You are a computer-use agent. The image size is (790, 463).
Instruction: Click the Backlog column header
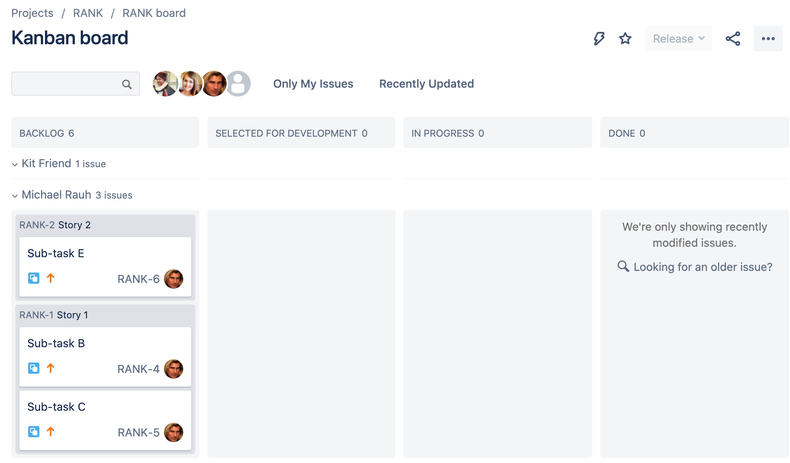pyautogui.click(x=105, y=133)
